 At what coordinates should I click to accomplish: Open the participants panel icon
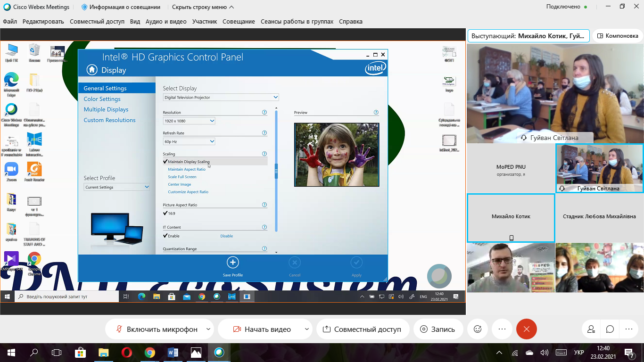click(x=591, y=329)
